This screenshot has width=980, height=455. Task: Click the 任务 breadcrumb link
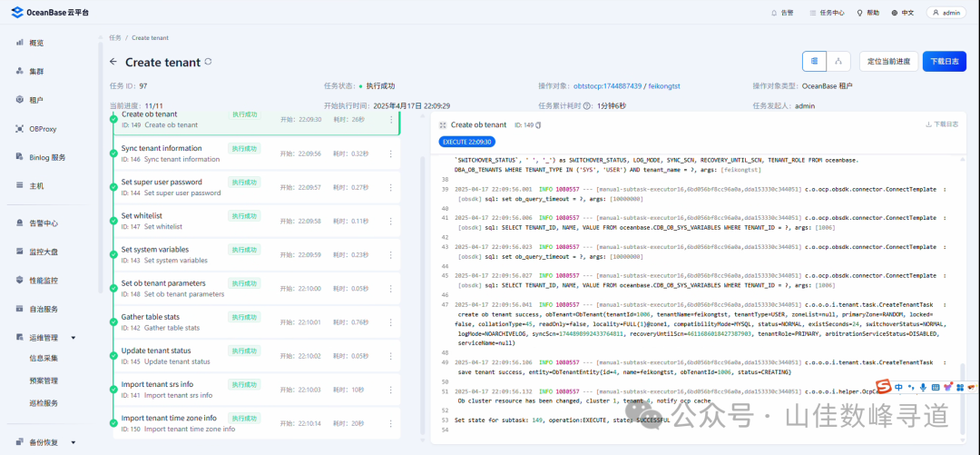click(115, 37)
